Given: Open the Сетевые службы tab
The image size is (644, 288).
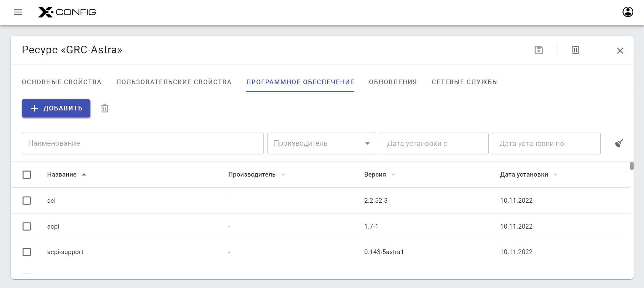Looking at the screenshot, I should coord(464,82).
